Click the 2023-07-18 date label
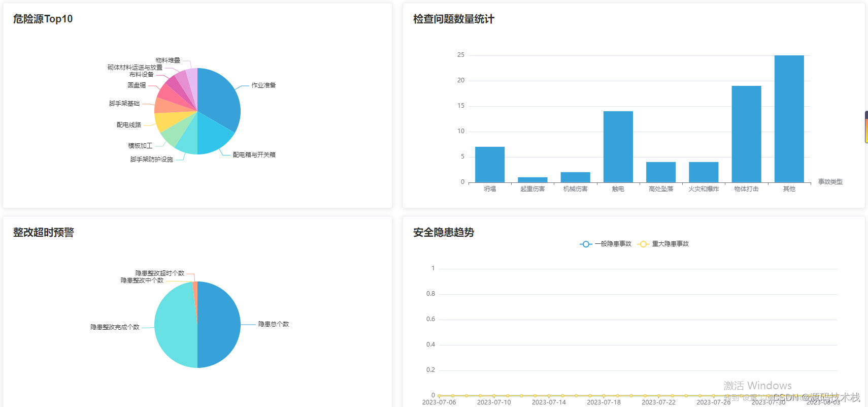868x407 pixels. click(x=604, y=402)
